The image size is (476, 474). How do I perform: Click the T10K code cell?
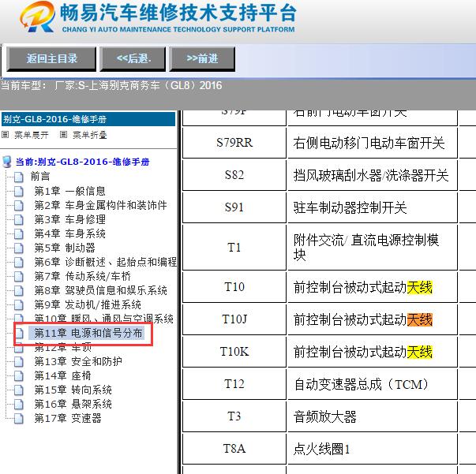coord(234,352)
